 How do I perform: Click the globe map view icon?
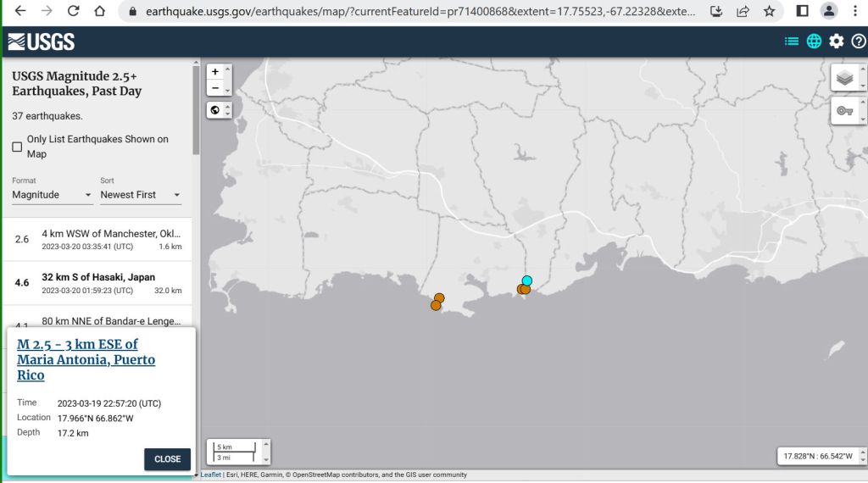point(814,42)
